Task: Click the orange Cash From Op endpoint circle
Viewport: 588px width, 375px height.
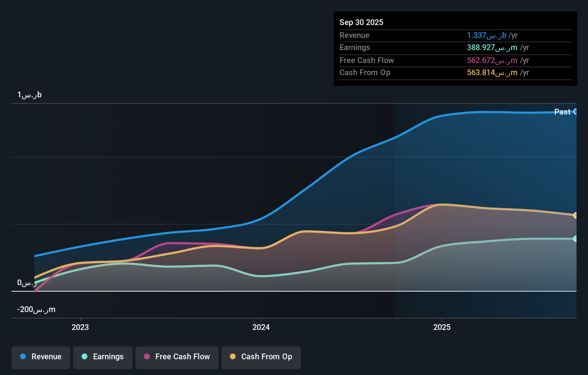Action: click(575, 215)
